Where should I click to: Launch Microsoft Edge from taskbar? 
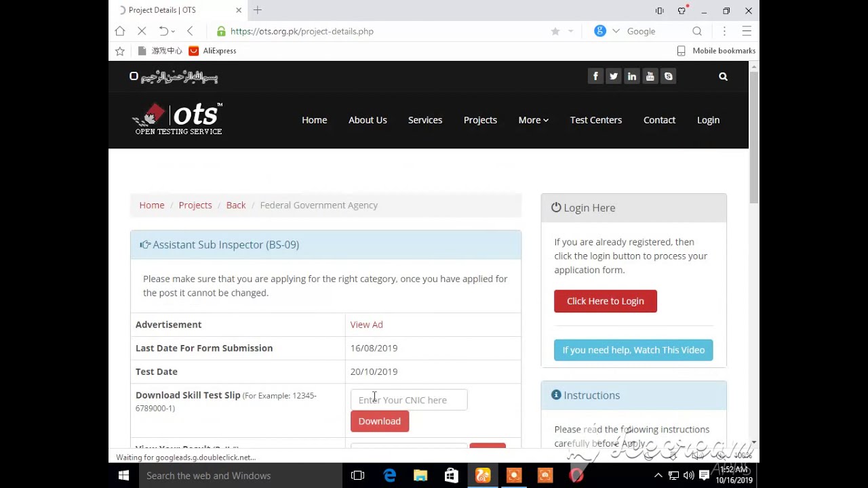(389, 476)
